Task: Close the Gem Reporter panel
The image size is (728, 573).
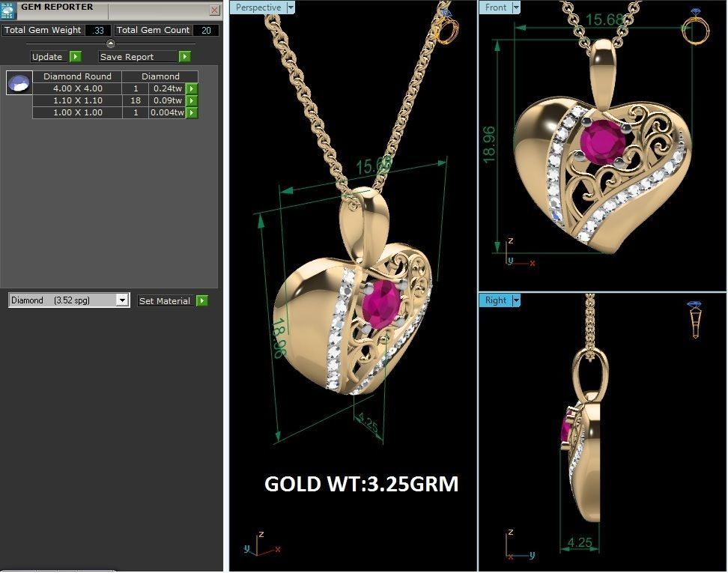Action: point(214,10)
